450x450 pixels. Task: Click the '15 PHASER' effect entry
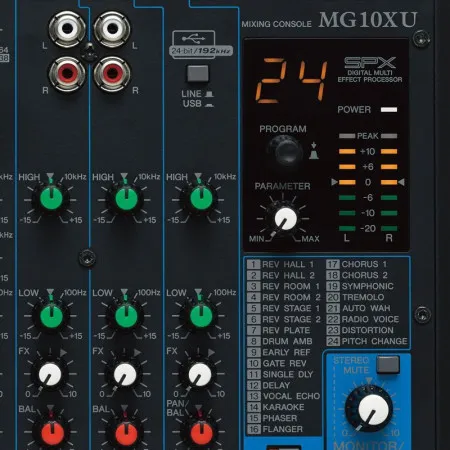click(272, 418)
